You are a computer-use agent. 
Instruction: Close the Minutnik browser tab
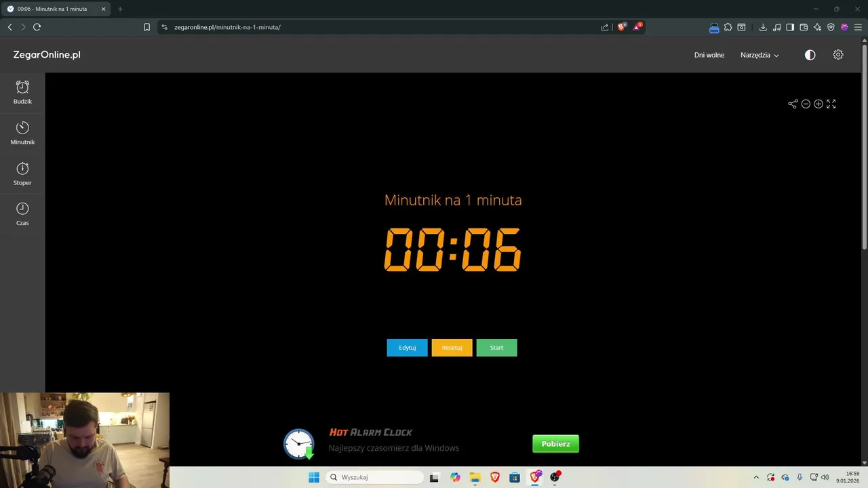pyautogui.click(x=103, y=9)
